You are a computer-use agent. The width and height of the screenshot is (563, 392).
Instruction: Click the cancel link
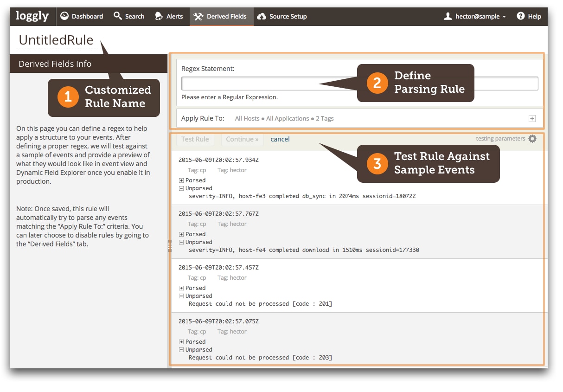tap(280, 139)
